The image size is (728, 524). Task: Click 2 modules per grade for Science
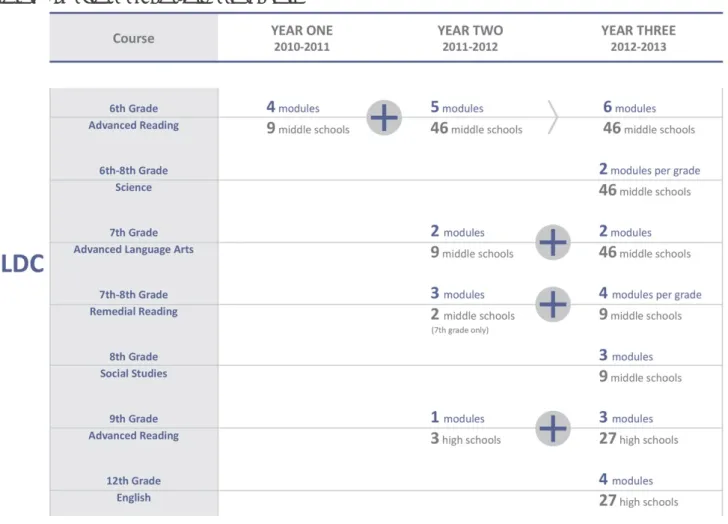[x=650, y=169]
